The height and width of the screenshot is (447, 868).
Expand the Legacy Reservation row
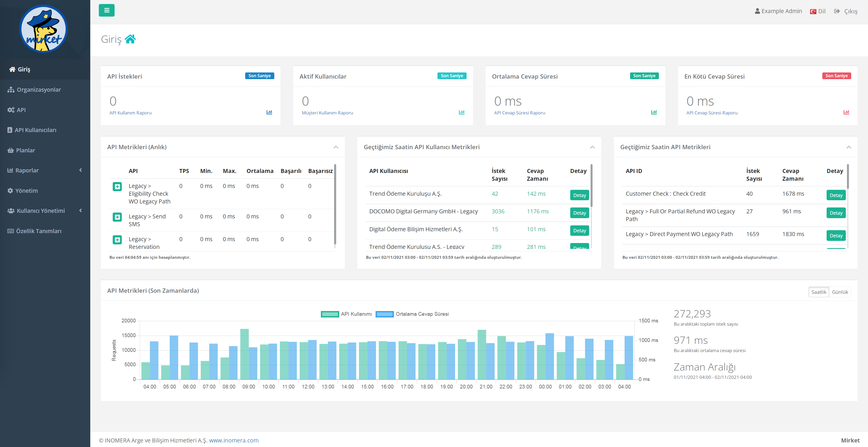(117, 240)
